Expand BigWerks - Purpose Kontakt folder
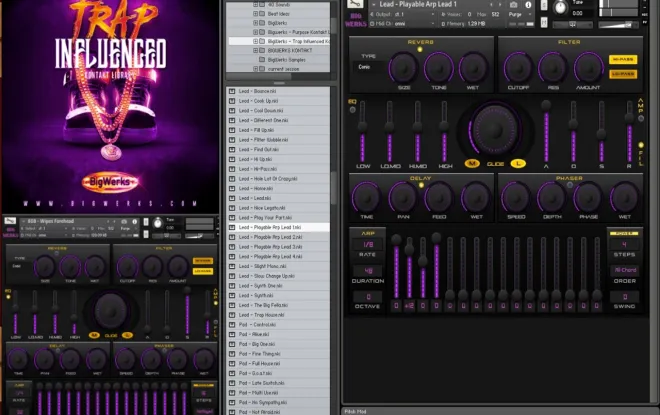Viewport: 660px width, 415px height. tap(255, 32)
